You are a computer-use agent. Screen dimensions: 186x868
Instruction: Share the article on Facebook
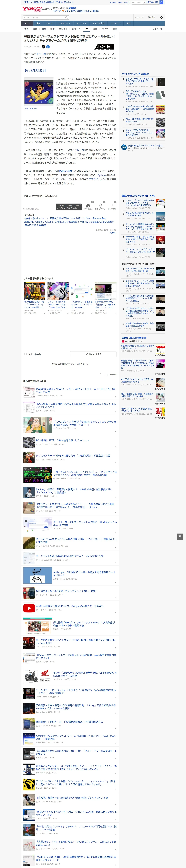coord(48,47)
